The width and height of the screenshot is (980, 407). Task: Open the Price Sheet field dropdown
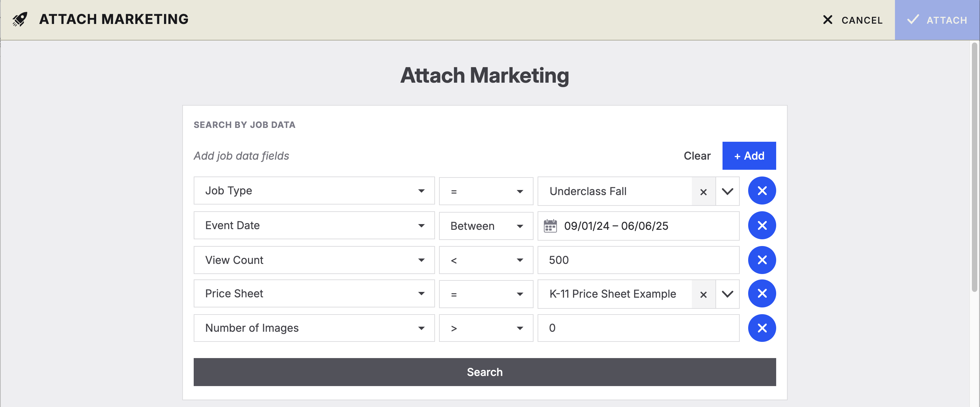(314, 294)
